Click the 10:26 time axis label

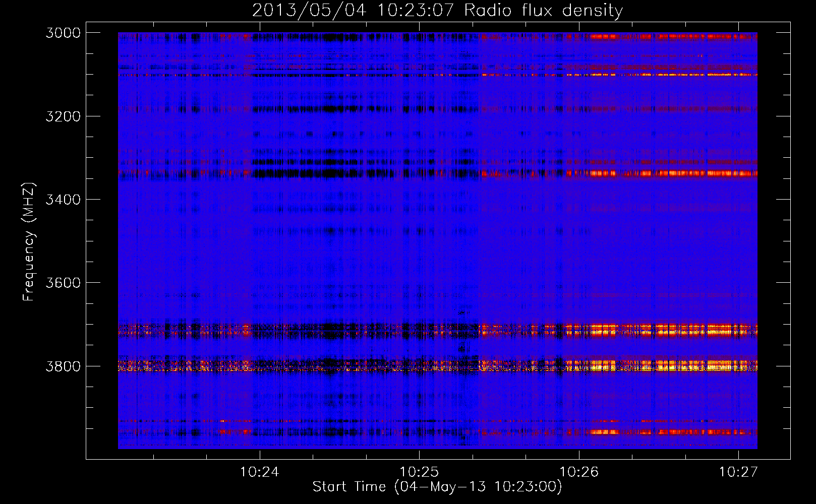[579, 472]
